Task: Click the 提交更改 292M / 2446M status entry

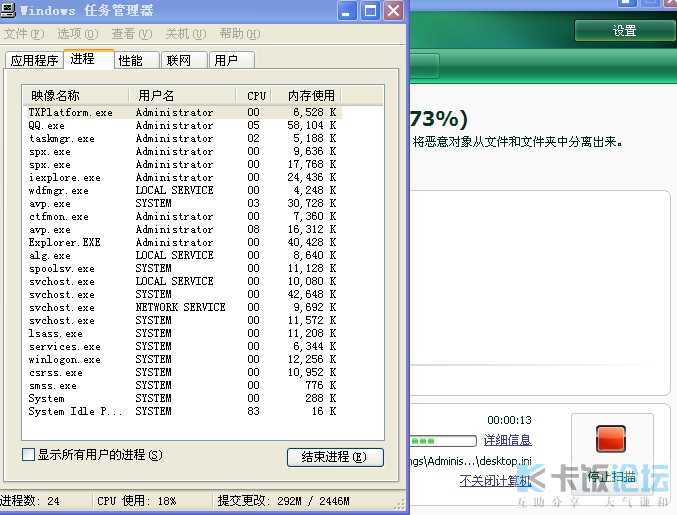Action: (x=284, y=501)
